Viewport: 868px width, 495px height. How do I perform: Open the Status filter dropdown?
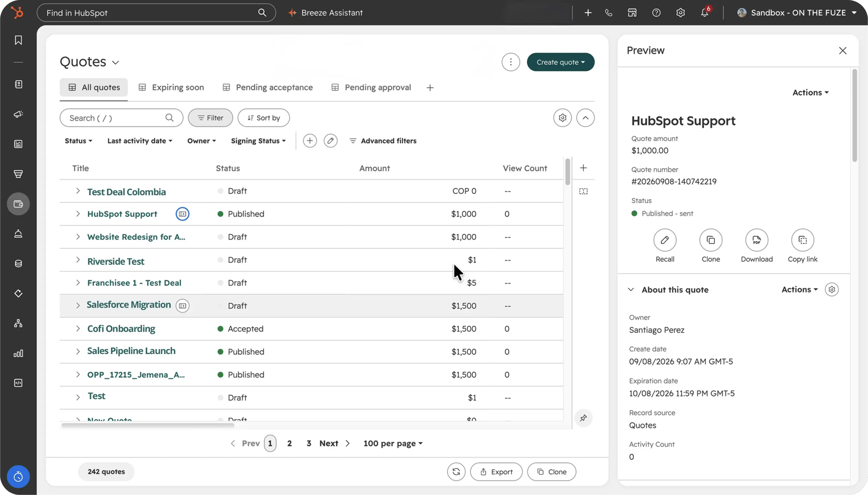pyautogui.click(x=79, y=141)
